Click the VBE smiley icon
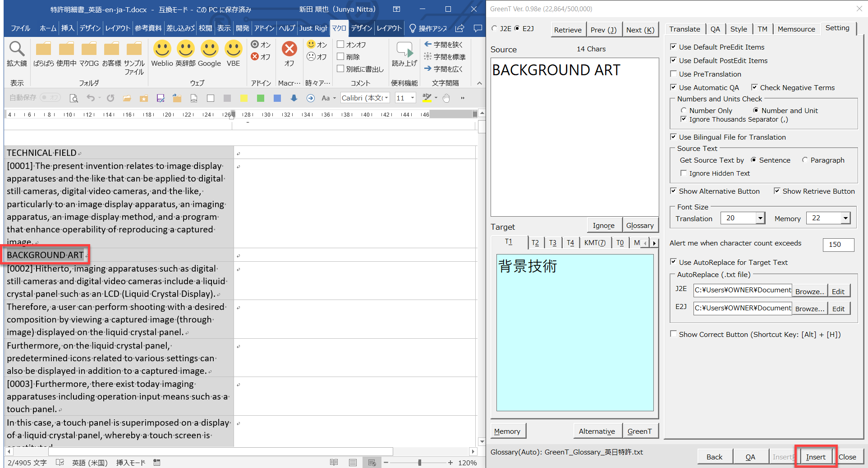Image resolution: width=868 pixels, height=468 pixels. click(233, 49)
